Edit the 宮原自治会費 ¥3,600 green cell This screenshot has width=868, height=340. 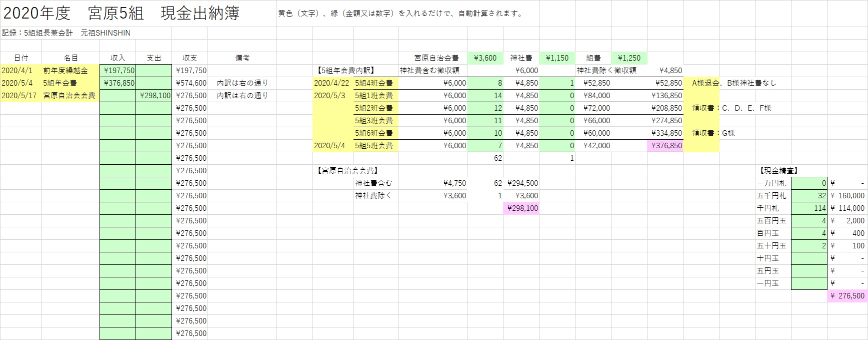[x=485, y=58]
